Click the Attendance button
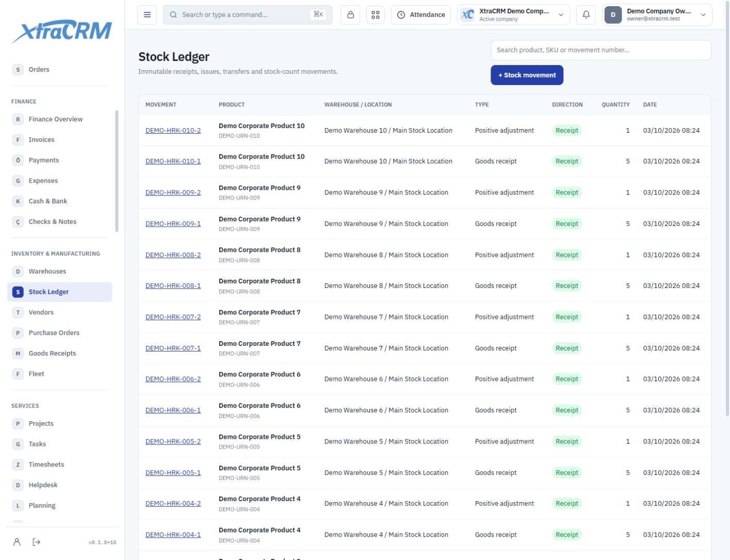The width and height of the screenshot is (730, 560). point(421,15)
